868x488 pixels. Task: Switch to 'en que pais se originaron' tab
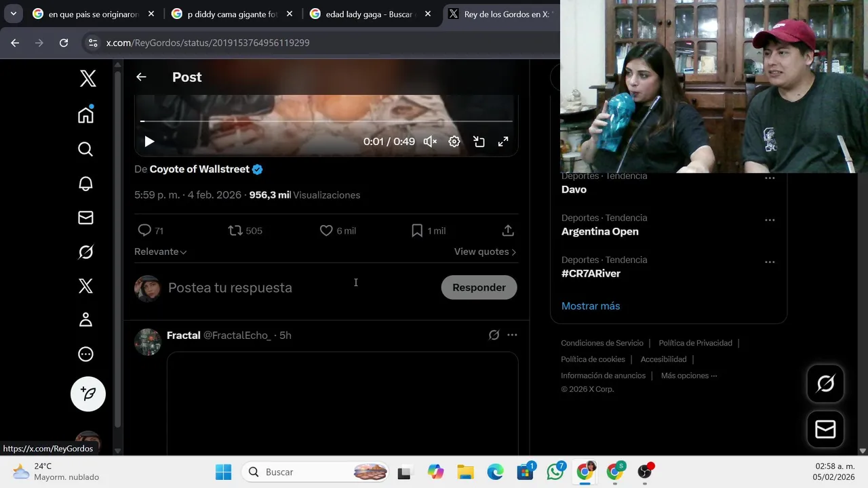(x=93, y=14)
